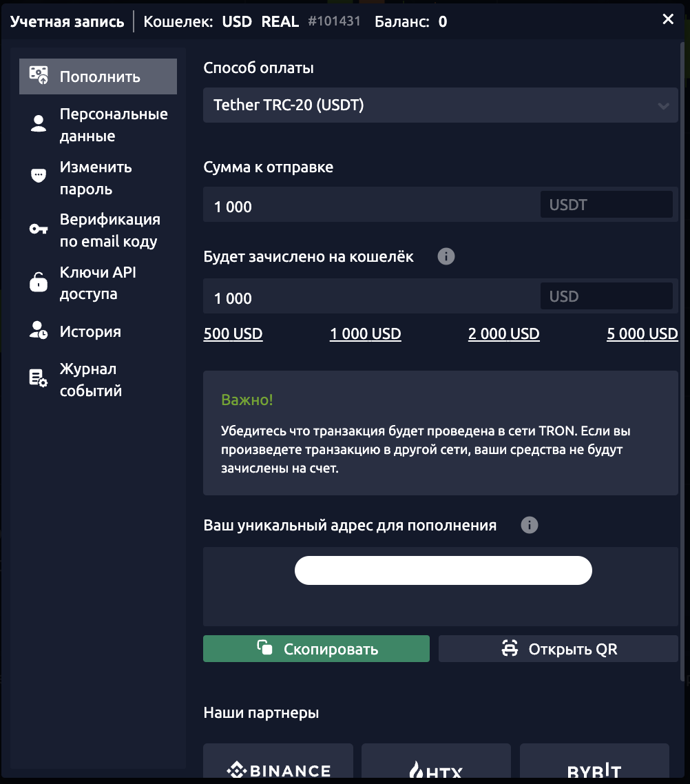The image size is (690, 784).
Task: Click the deposit wallet icon beside Пополнить
Action: (39, 76)
